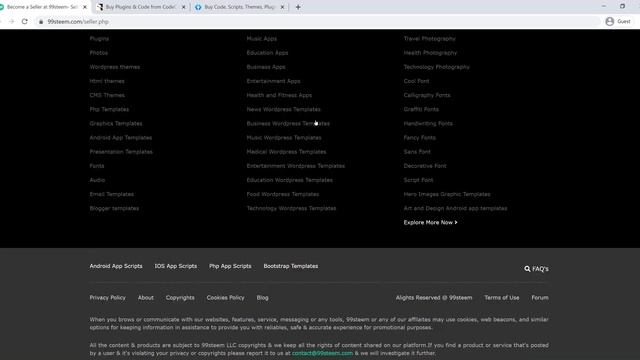640x360 pixels.
Task: Go to Handwriting Fonts
Action: pos(428,124)
